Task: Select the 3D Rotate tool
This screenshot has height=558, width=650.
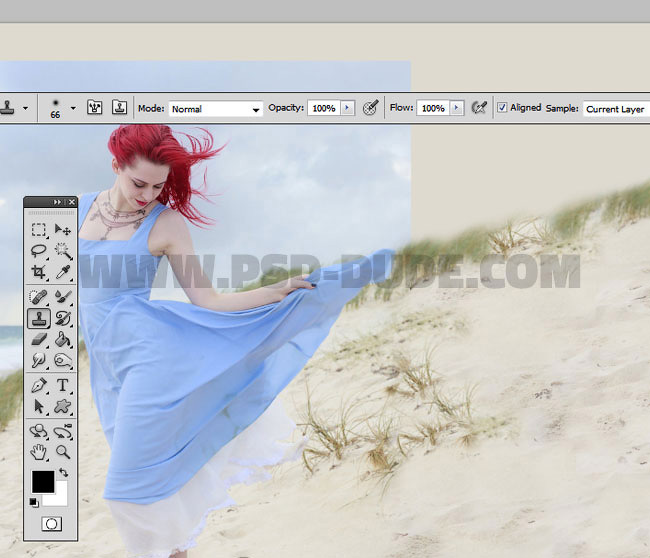Action: (x=39, y=431)
